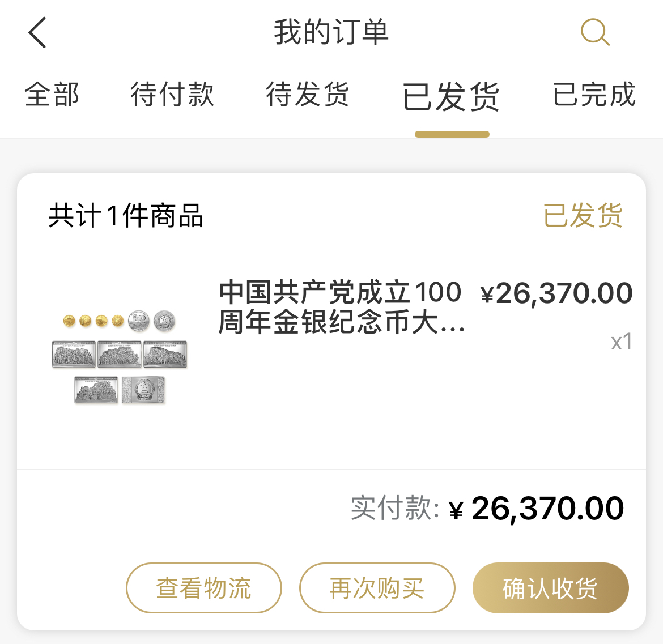
Task: Click the gold underline beneath 已发货 tab
Action: (x=452, y=134)
